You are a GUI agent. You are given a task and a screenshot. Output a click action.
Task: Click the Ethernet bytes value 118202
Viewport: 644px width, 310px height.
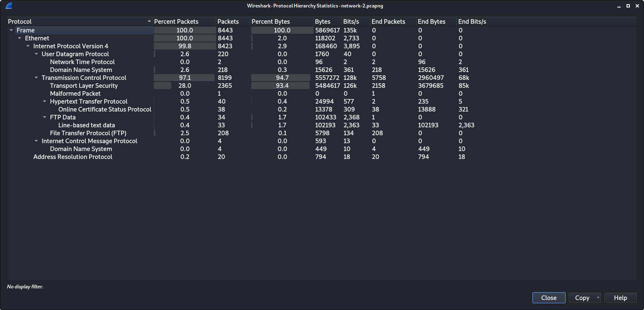click(x=326, y=38)
